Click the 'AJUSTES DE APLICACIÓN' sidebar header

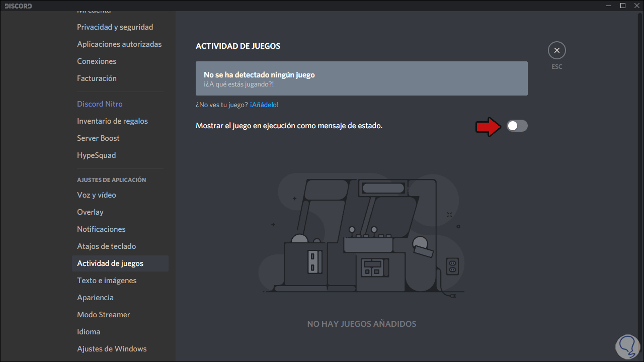click(x=112, y=180)
